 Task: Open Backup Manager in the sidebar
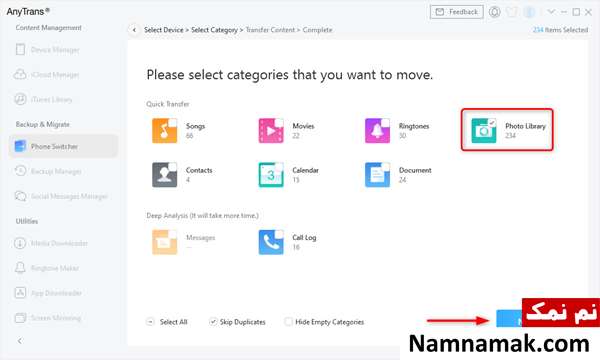(63, 171)
